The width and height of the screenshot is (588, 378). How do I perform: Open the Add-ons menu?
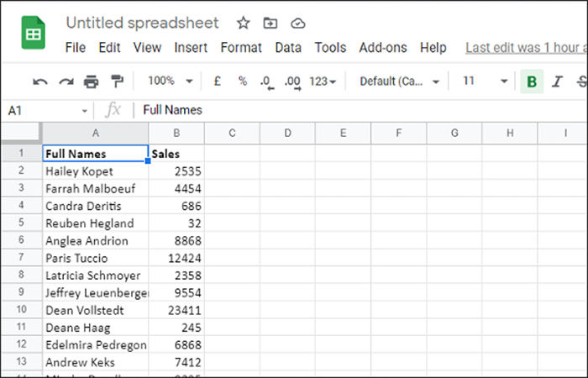(383, 48)
